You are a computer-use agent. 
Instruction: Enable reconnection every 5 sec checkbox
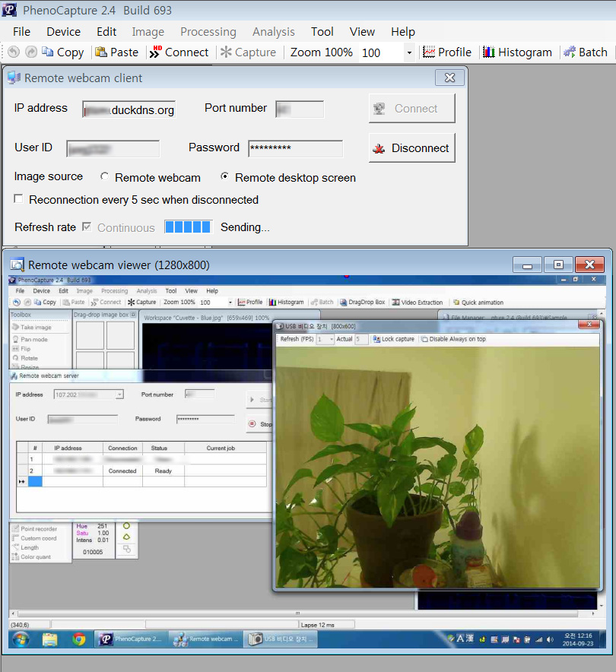(19, 200)
